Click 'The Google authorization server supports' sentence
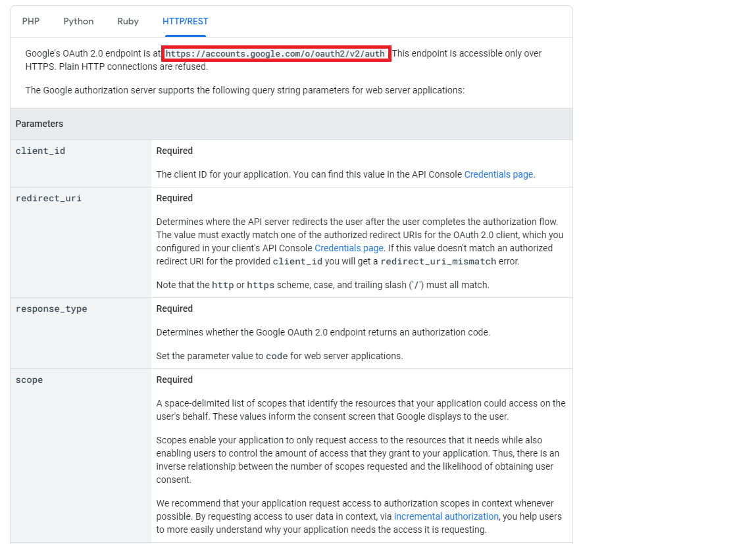Screen dimensions: 756x544 (x=245, y=90)
